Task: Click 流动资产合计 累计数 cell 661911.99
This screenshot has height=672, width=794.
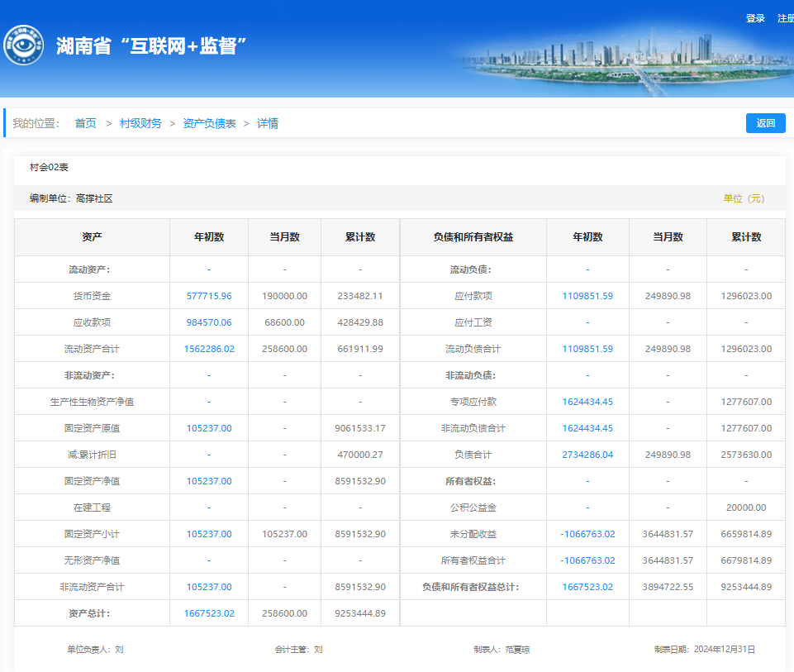Action: (x=360, y=349)
